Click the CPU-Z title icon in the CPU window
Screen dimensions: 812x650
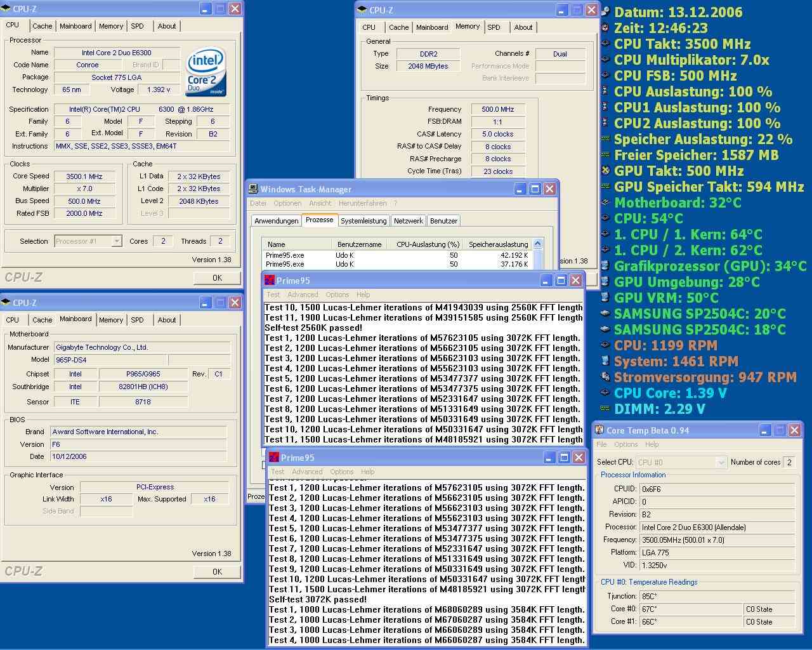(6, 8)
